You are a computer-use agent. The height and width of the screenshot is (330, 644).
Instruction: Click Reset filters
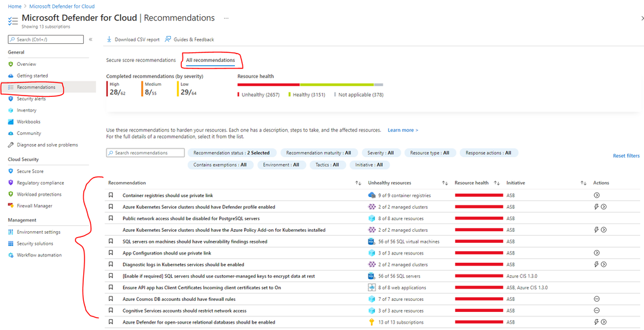tap(626, 156)
